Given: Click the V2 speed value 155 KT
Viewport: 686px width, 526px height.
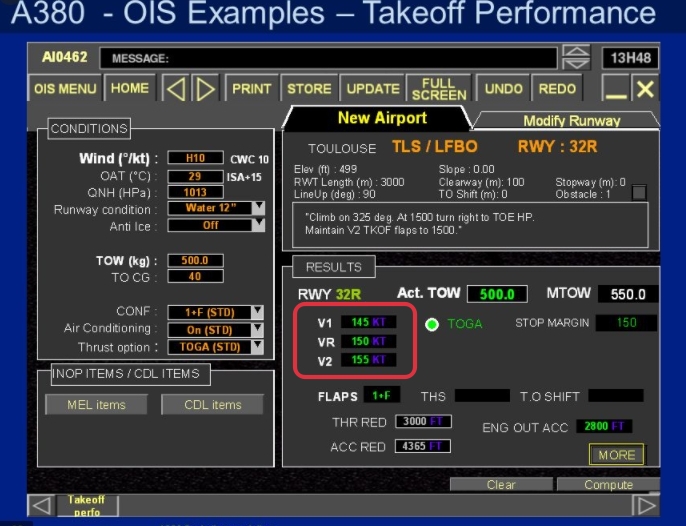Looking at the screenshot, I should click(x=368, y=360).
